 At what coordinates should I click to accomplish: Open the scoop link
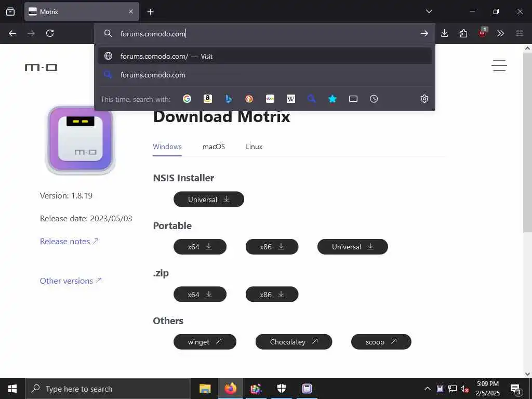381,342
